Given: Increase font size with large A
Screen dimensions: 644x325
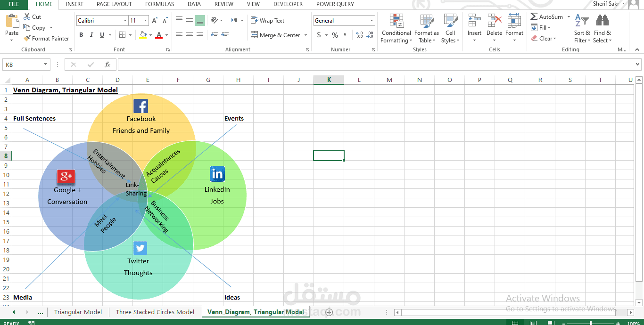Looking at the screenshot, I should [x=155, y=21].
